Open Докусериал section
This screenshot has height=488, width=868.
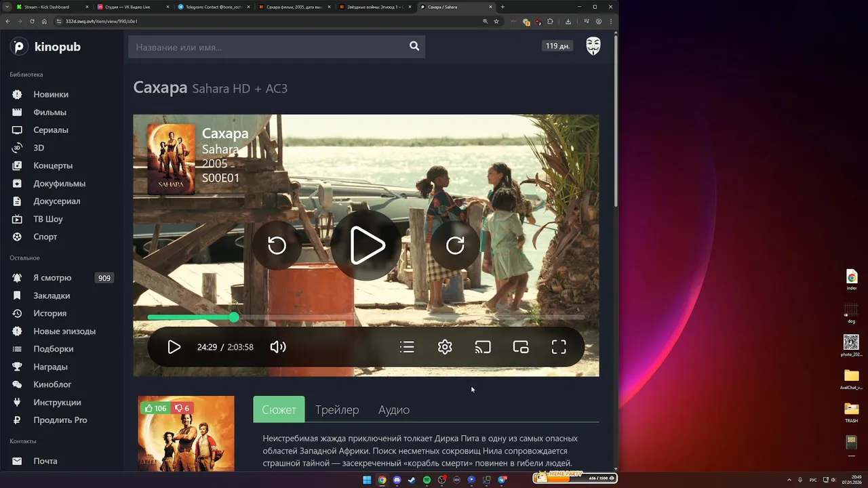pyautogui.click(x=56, y=201)
